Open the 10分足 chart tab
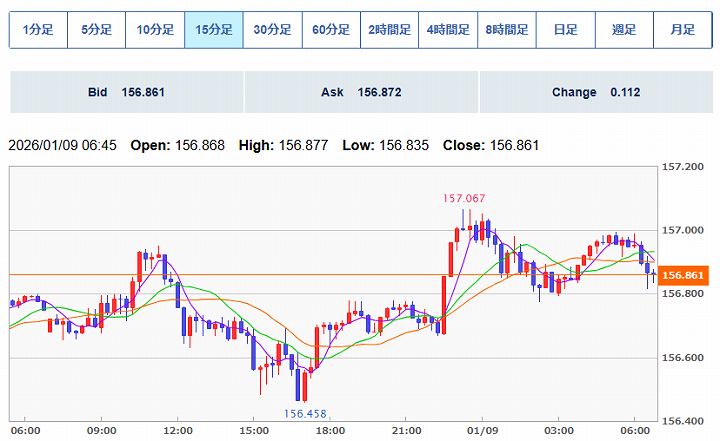This screenshot has width=720, height=441. point(155,30)
